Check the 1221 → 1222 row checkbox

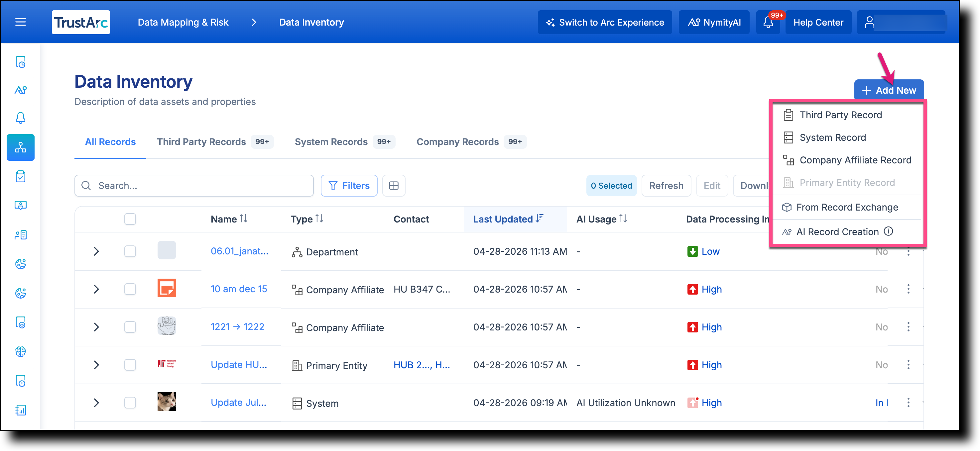click(x=130, y=327)
